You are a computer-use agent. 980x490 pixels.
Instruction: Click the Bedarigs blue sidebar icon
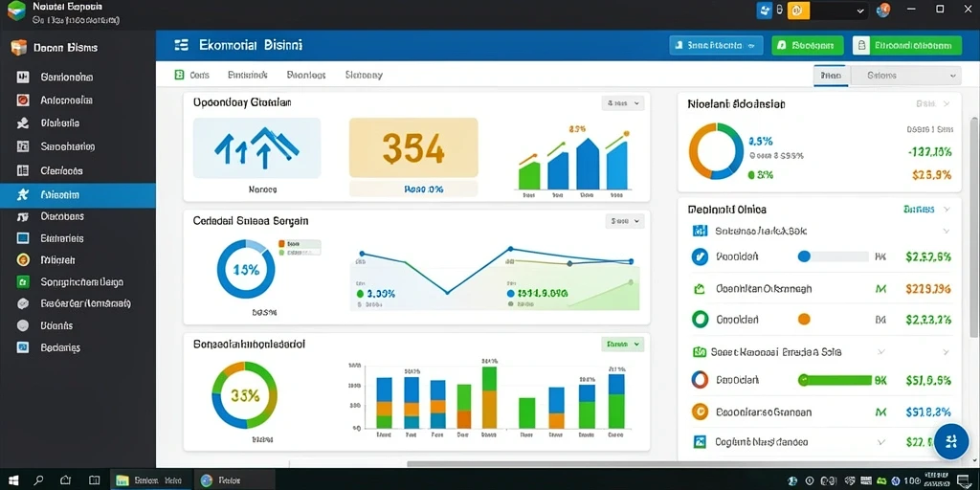click(23, 347)
